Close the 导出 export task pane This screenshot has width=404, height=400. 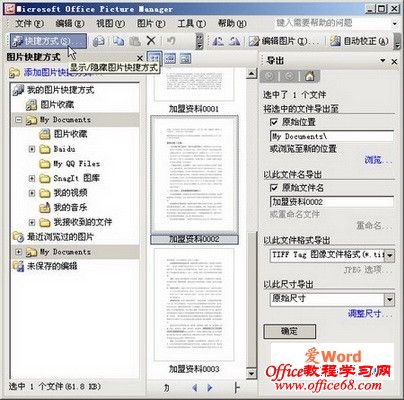click(x=394, y=61)
